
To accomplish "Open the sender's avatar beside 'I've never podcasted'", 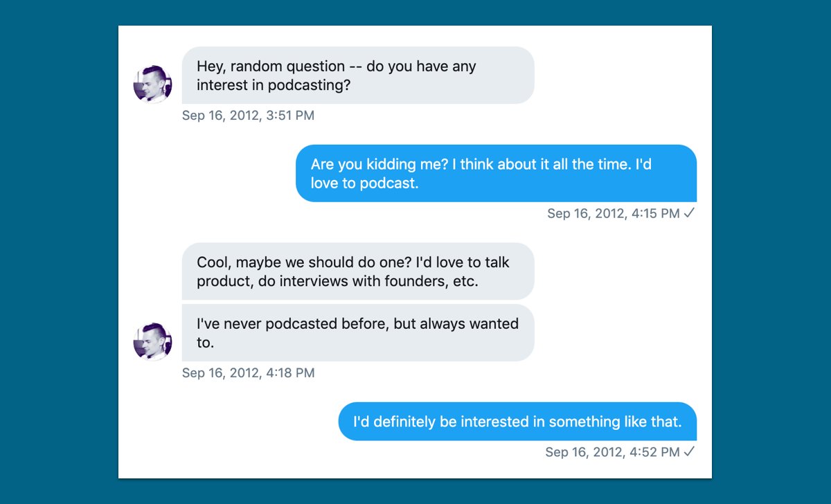I will coord(152,341).
